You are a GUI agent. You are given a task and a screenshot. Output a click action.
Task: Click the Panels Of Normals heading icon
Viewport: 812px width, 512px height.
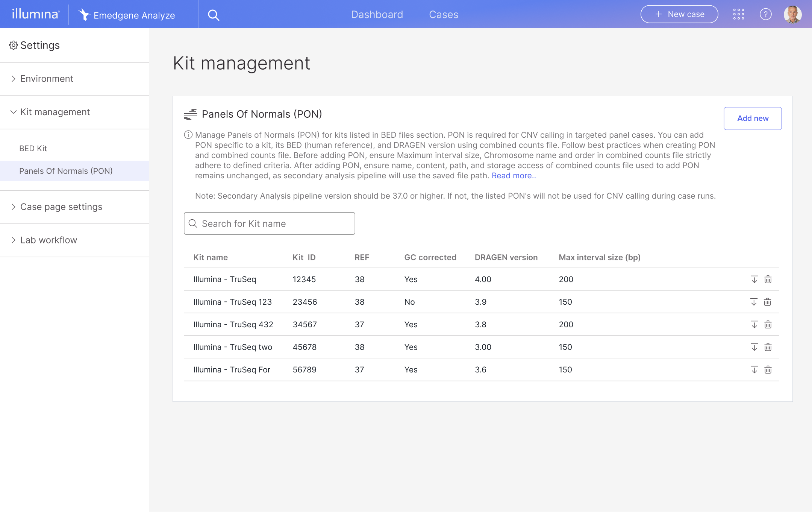tap(191, 114)
